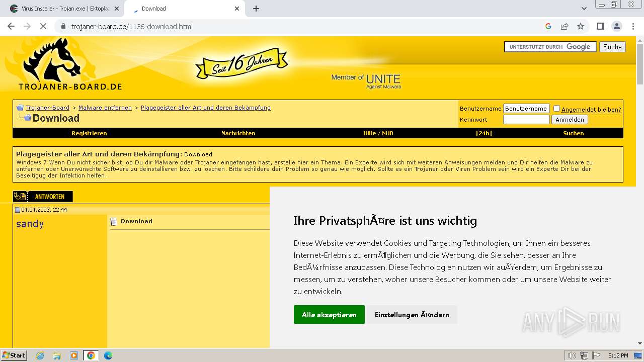Screen dimensions: 644x362
Task: View site information lock icon
Action: [x=63, y=26]
